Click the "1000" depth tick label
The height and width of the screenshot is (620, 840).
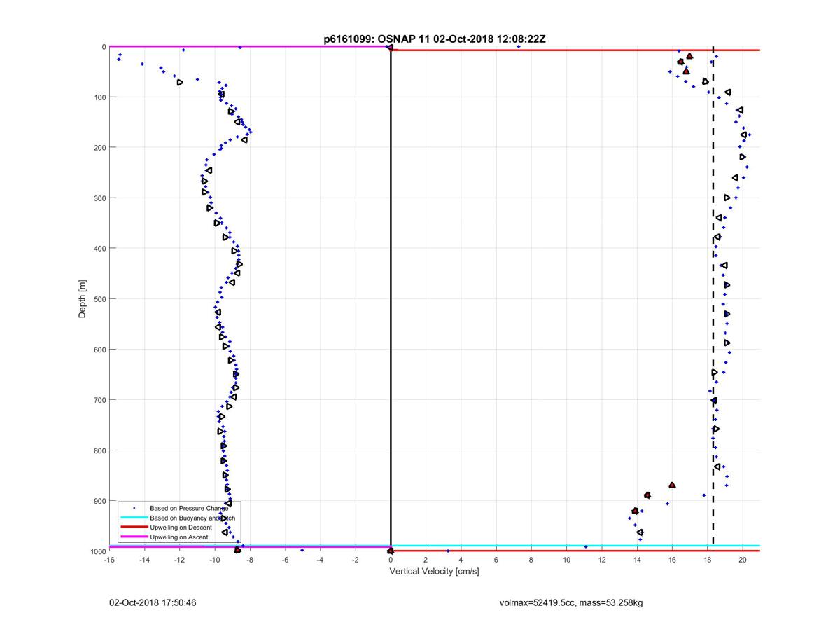click(x=97, y=551)
